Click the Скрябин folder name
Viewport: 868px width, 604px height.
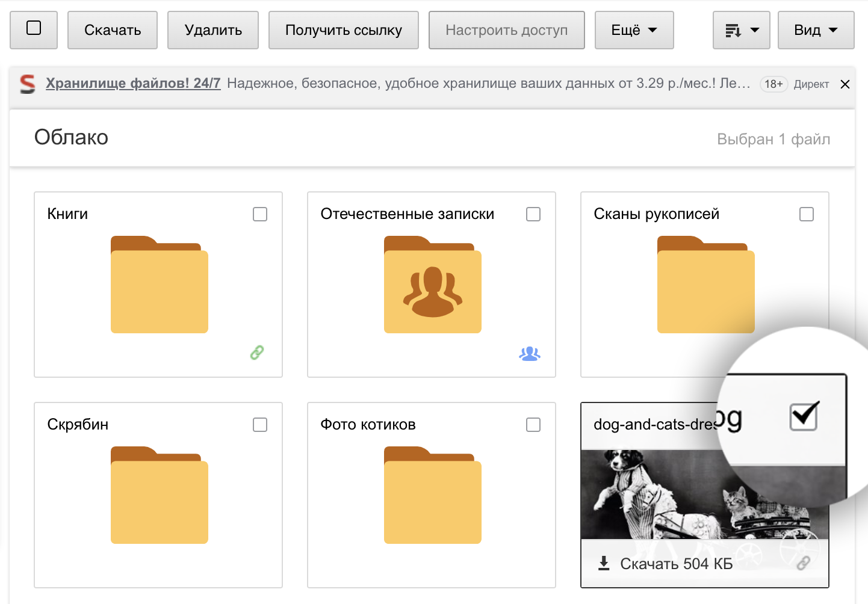tap(78, 424)
